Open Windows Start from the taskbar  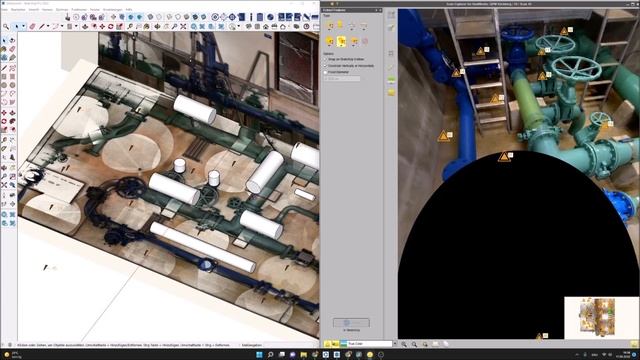[x=259, y=355]
